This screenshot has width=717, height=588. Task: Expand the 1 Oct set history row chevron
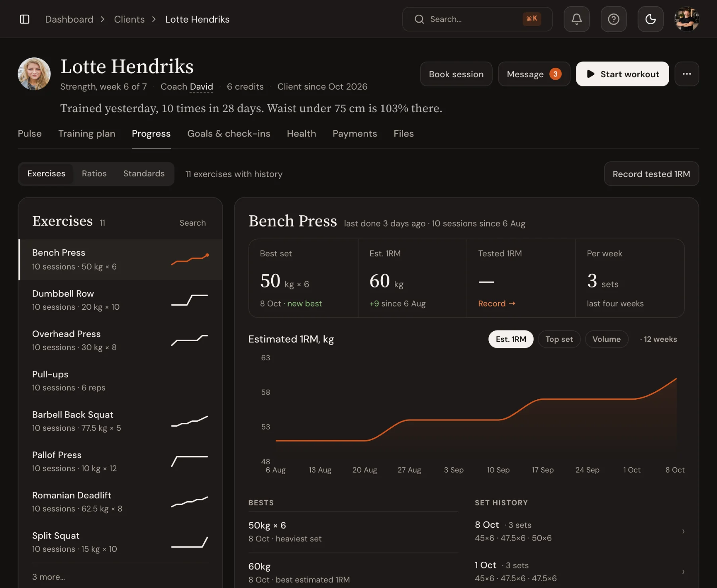(683, 572)
